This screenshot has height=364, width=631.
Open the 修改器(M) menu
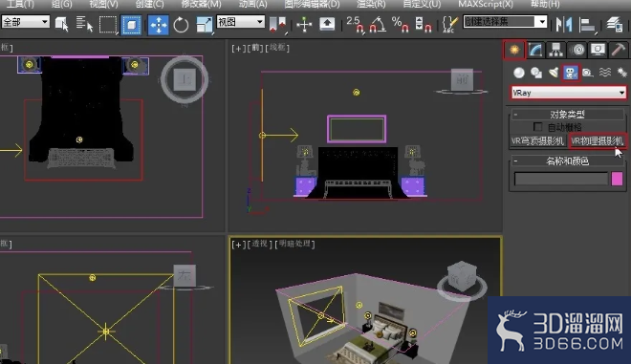pos(201,4)
